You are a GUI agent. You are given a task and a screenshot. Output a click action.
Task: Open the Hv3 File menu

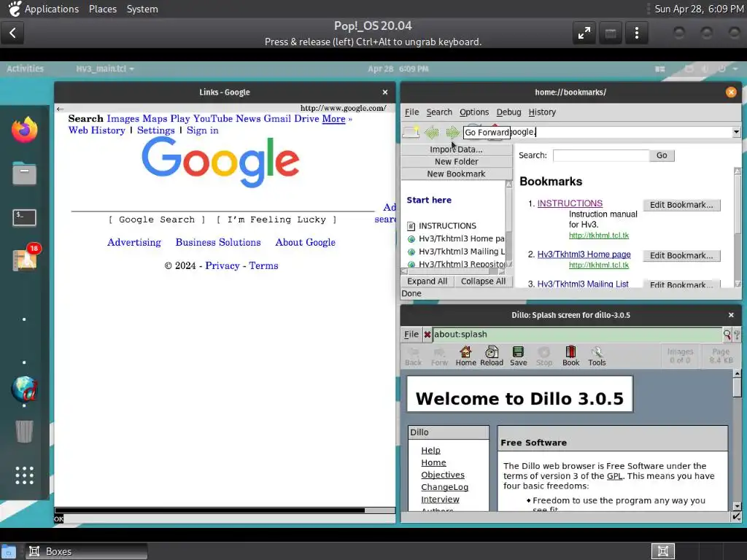tap(411, 112)
